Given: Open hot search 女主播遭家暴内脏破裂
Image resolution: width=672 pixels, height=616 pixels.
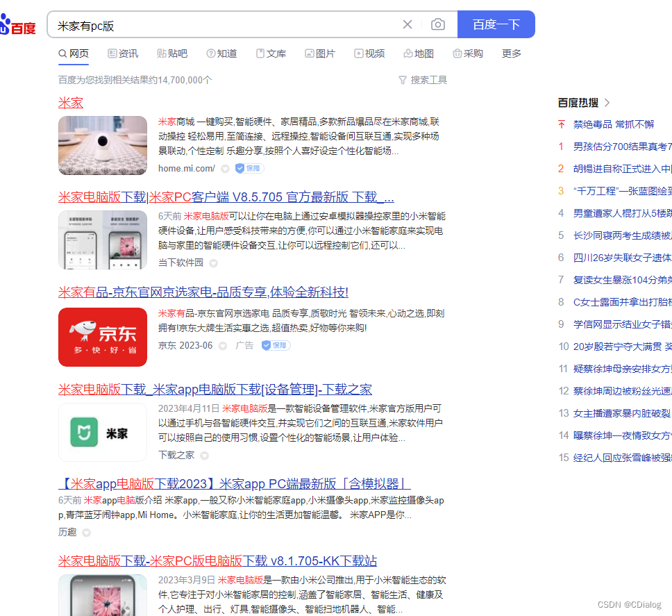Looking at the screenshot, I should point(623,413).
